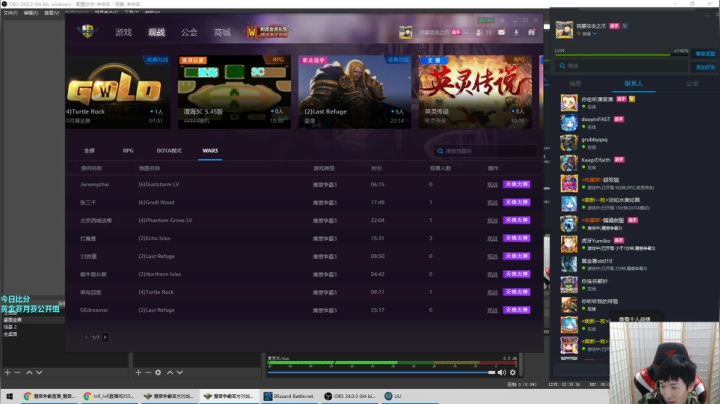The width and height of the screenshot is (720, 404).
Task: Open Windows Start button
Action: point(9,396)
